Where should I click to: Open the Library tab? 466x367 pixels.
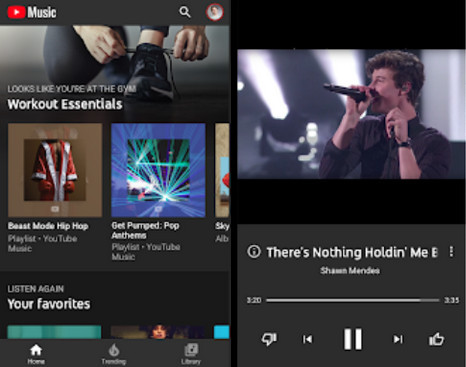click(x=191, y=354)
